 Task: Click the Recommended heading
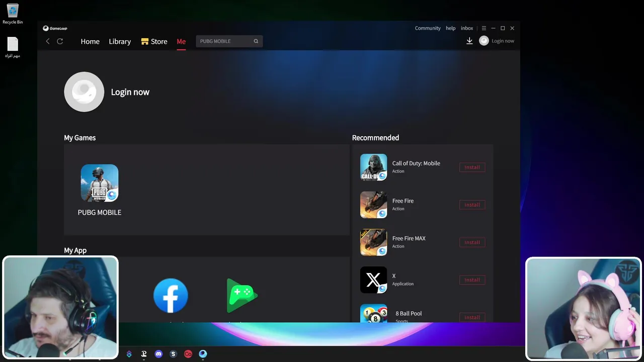coord(375,138)
